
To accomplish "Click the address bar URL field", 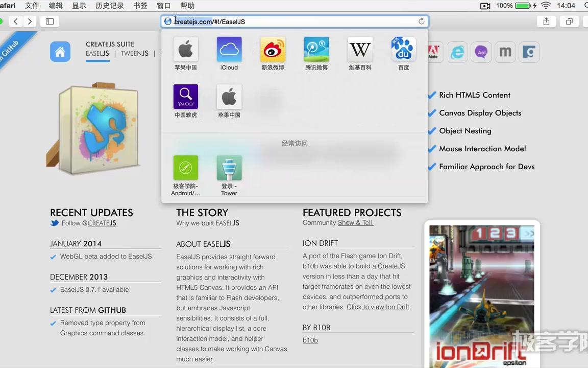I will 295,21.
